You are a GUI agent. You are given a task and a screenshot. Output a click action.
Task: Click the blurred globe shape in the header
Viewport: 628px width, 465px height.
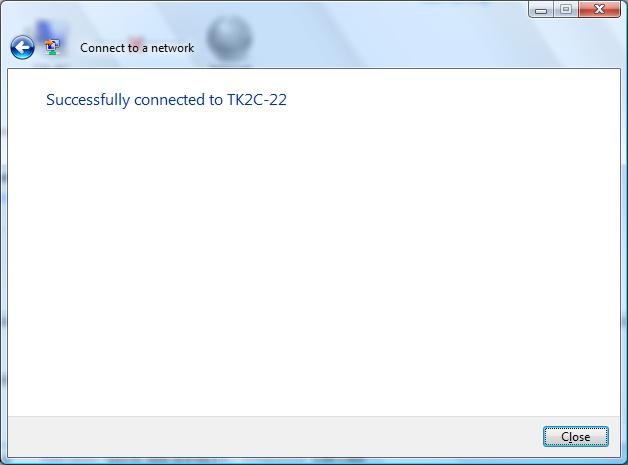click(229, 39)
